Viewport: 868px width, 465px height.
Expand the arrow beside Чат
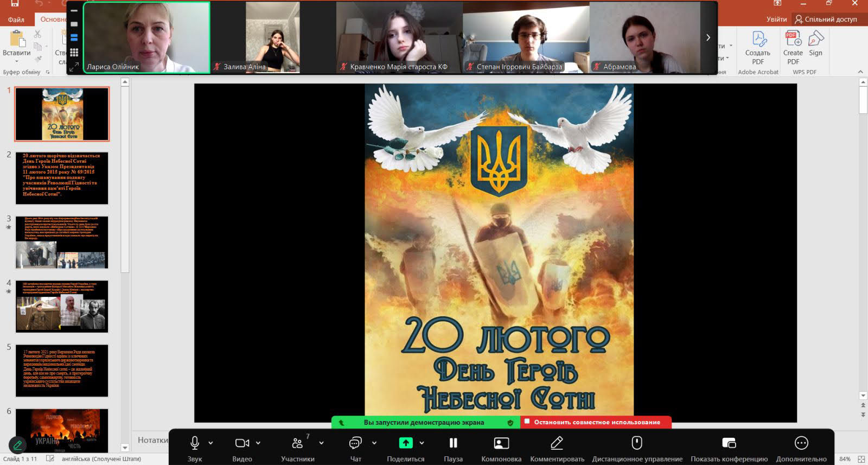pyautogui.click(x=374, y=443)
